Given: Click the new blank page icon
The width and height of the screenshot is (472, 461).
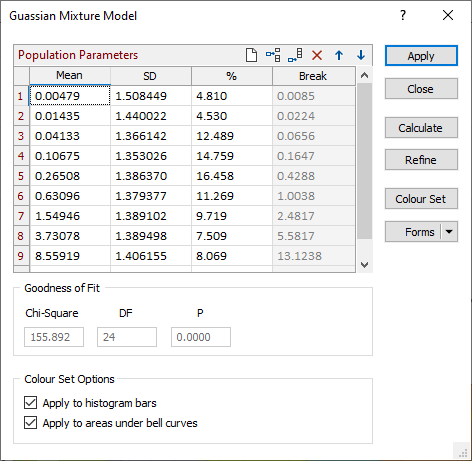Looking at the screenshot, I should coord(251,55).
